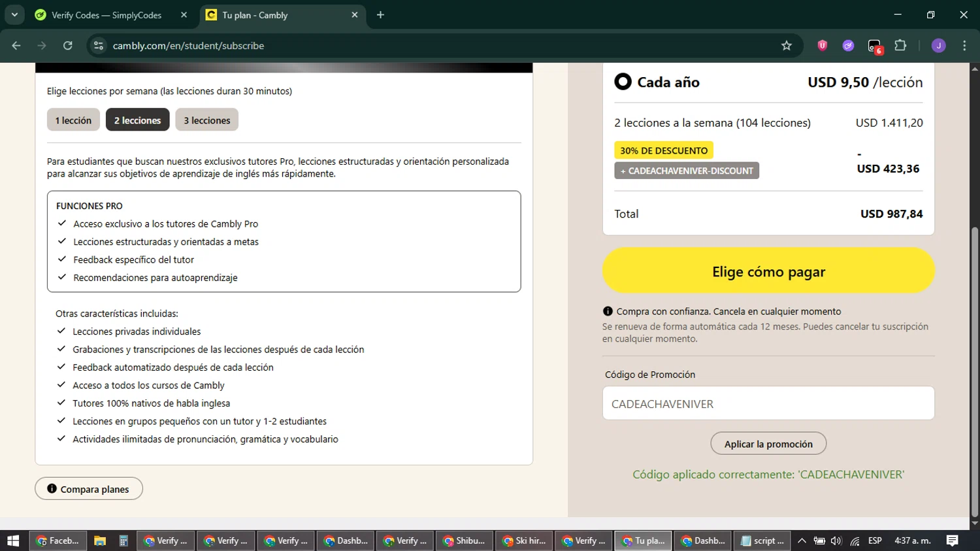This screenshot has height=551, width=980.
Task: Open Compara planes button
Action: tap(89, 489)
